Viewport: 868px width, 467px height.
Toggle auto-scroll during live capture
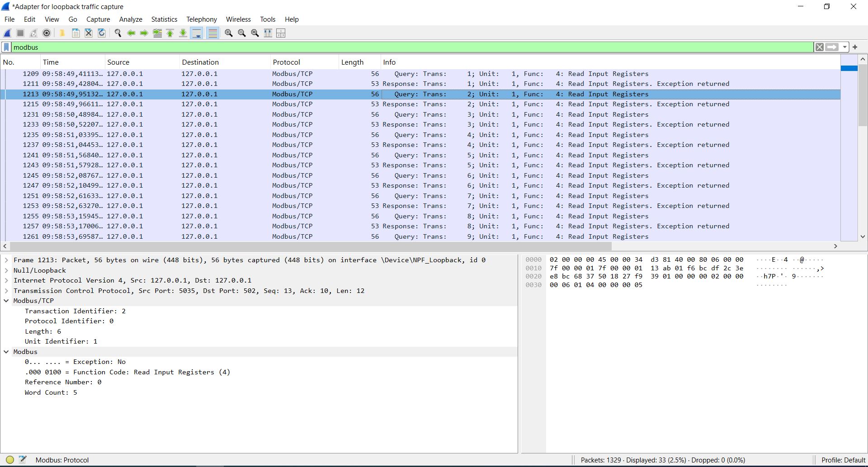pyautogui.click(x=196, y=33)
